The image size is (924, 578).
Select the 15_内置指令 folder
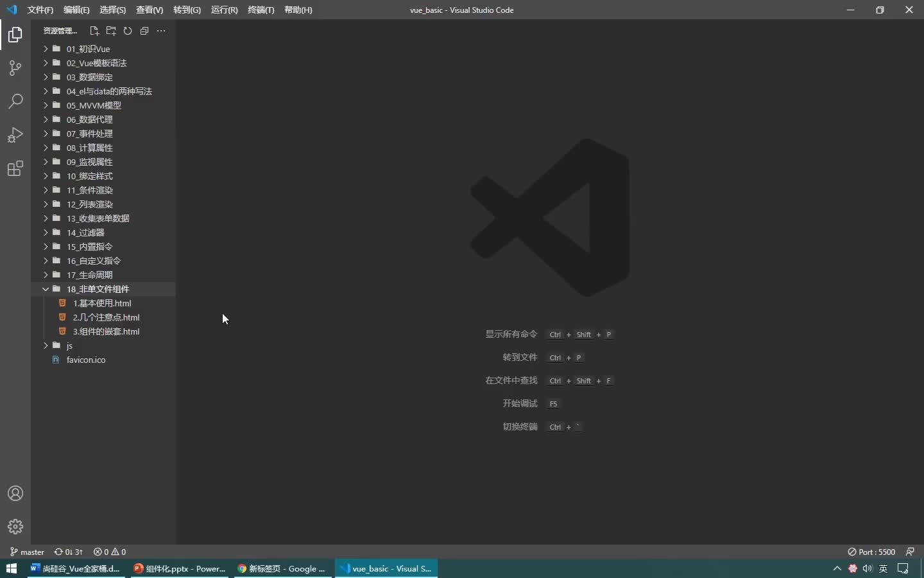coord(103,247)
